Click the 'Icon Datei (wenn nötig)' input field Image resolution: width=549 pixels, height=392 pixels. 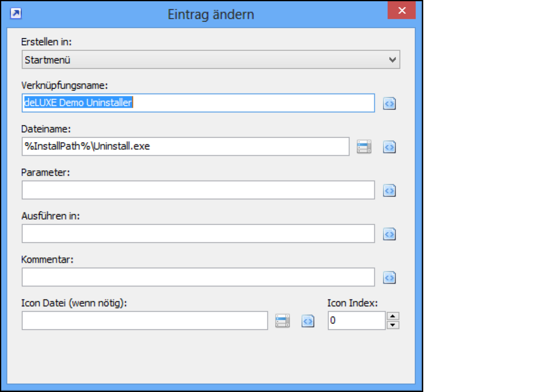click(145, 321)
